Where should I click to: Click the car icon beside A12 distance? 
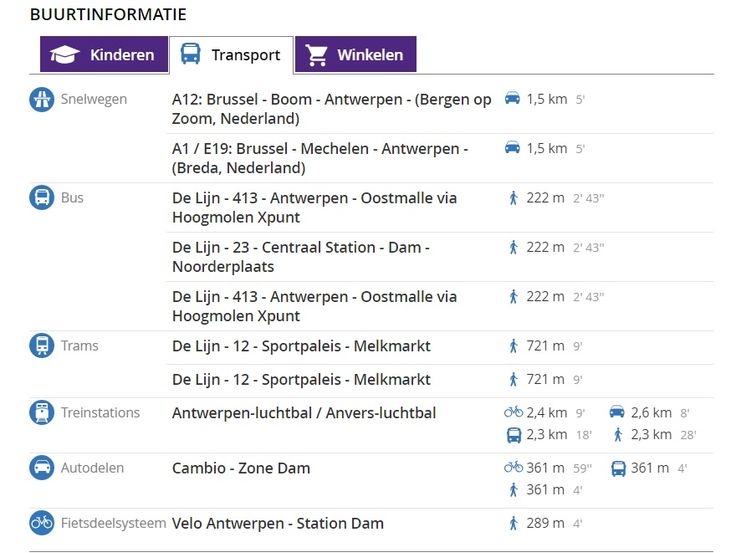tap(513, 99)
